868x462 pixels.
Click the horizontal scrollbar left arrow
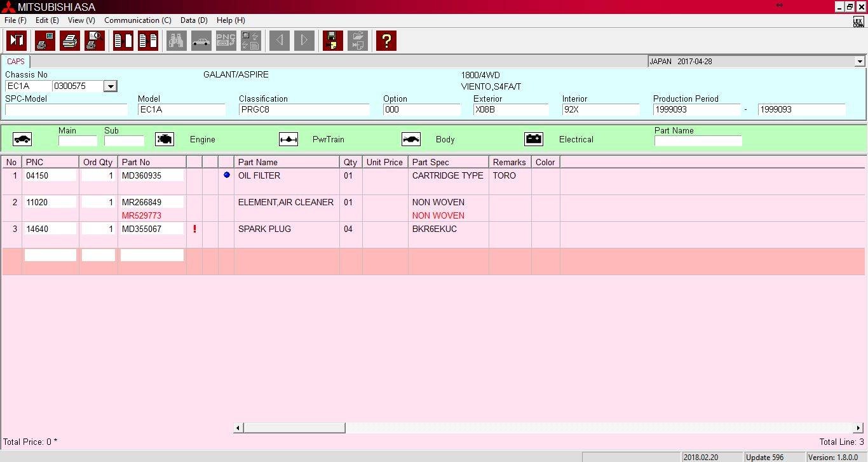(238, 428)
